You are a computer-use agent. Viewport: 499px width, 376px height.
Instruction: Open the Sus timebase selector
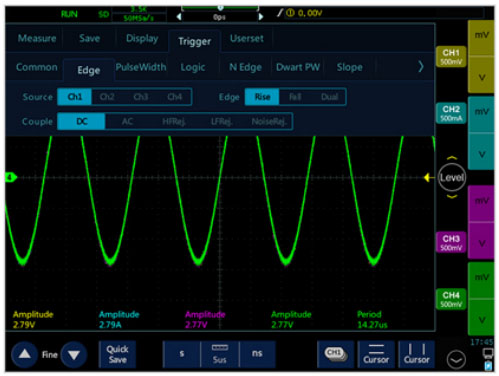220,354
